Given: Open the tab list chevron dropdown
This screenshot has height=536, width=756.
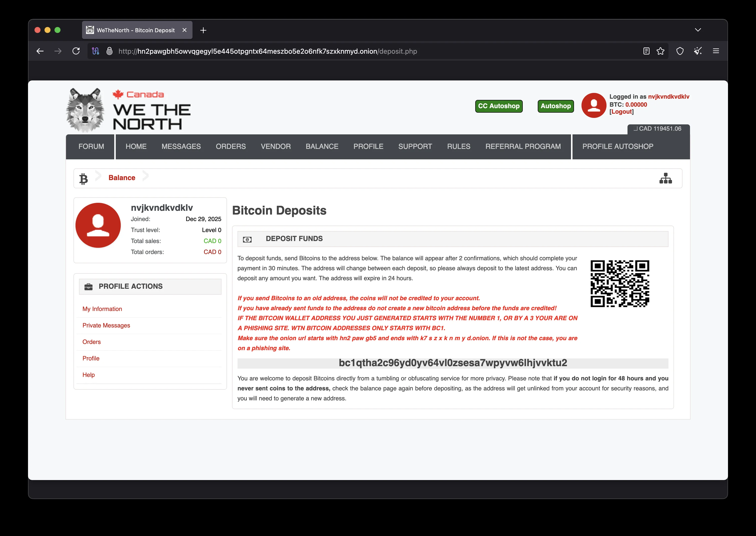Looking at the screenshot, I should pos(698,30).
